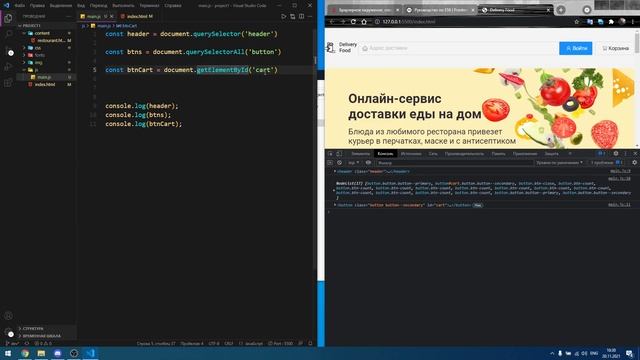This screenshot has height=360, width=640.
Task: Expand the Outline section in Explorer sidebar
Action: (46, 328)
